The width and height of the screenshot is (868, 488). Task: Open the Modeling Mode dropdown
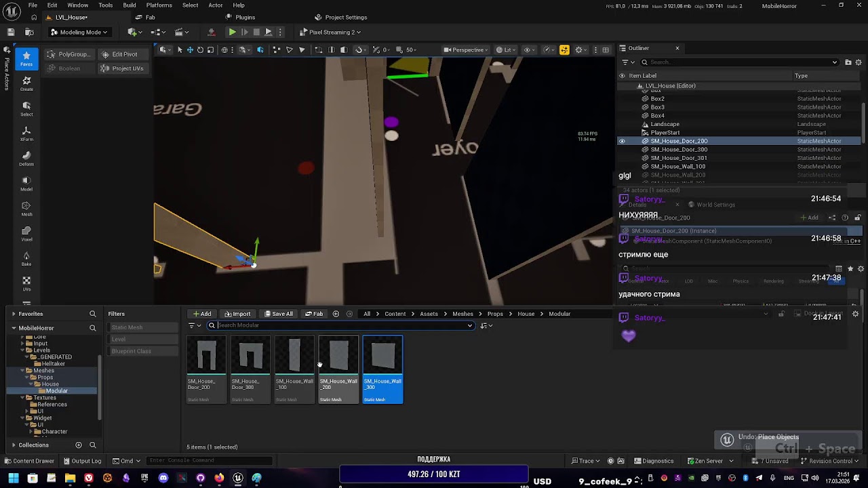79,32
